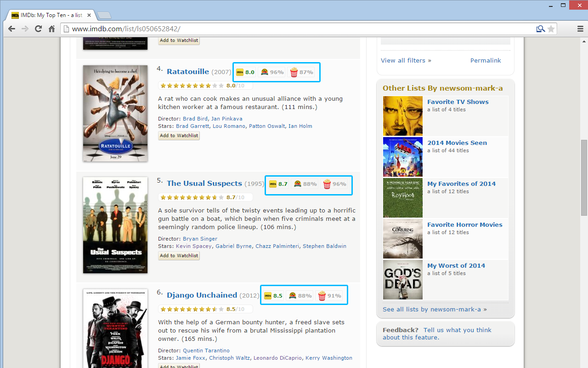Open the Favorite Horror Movies list
The height and width of the screenshot is (368, 588).
pos(465,225)
